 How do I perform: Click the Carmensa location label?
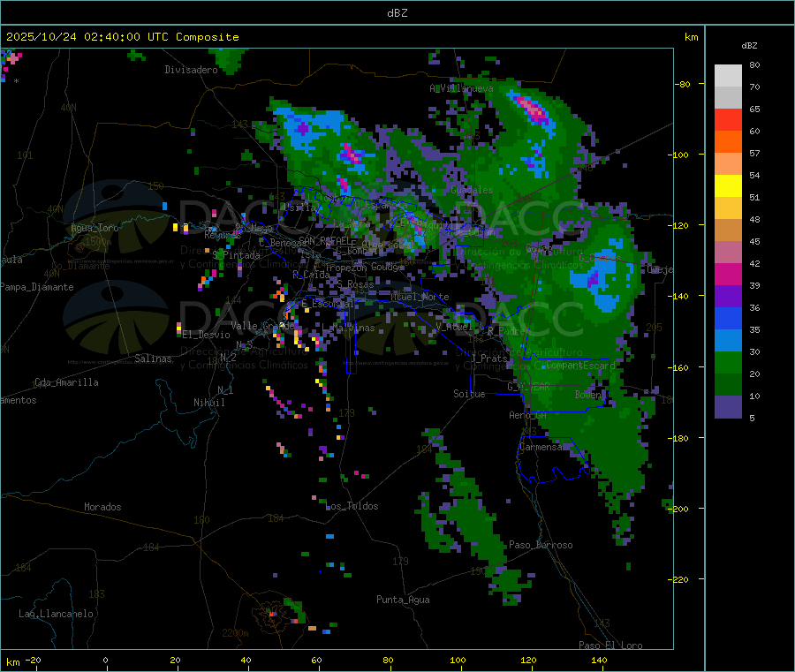(541, 447)
